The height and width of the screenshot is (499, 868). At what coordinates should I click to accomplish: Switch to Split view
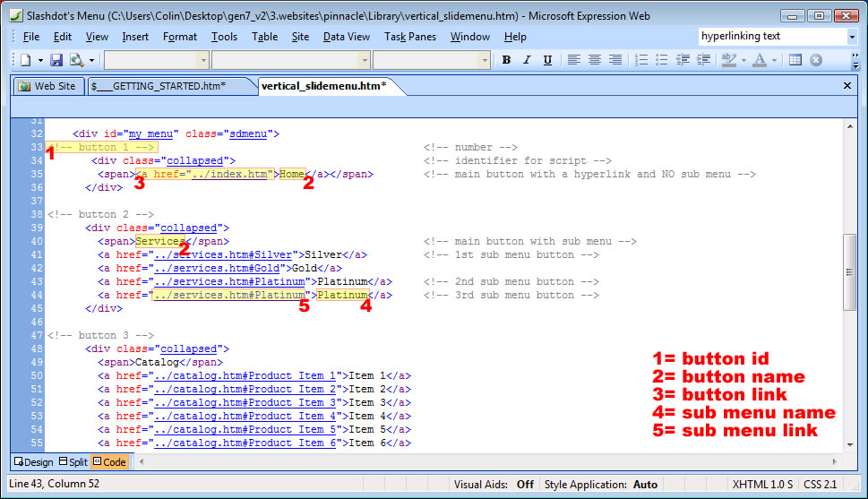[x=73, y=461]
